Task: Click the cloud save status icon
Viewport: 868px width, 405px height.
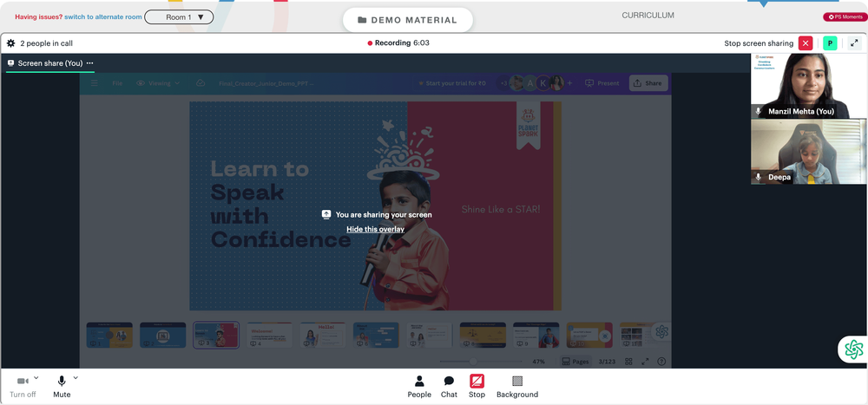Action: click(201, 83)
